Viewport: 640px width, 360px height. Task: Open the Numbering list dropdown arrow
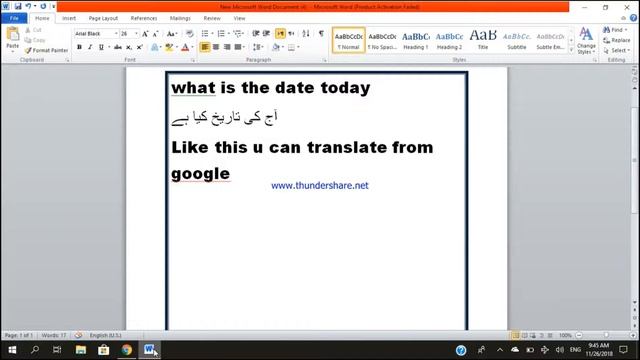coord(229,33)
